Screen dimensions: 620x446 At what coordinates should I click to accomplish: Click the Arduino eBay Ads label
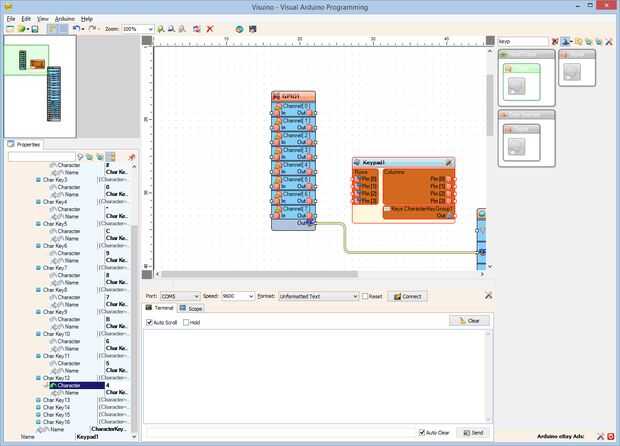click(560, 437)
